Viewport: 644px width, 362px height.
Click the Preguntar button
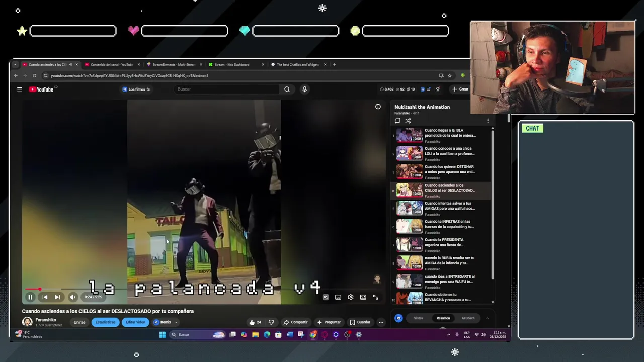point(329,322)
